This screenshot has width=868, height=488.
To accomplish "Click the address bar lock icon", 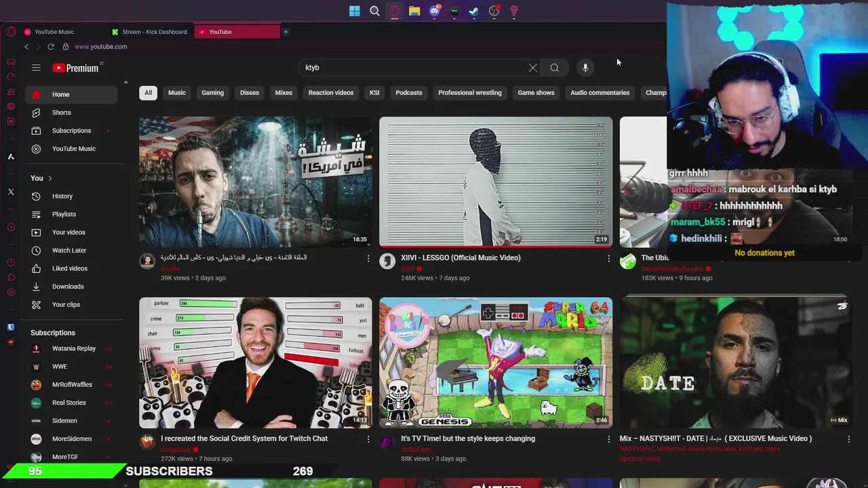I will pyautogui.click(x=66, y=47).
